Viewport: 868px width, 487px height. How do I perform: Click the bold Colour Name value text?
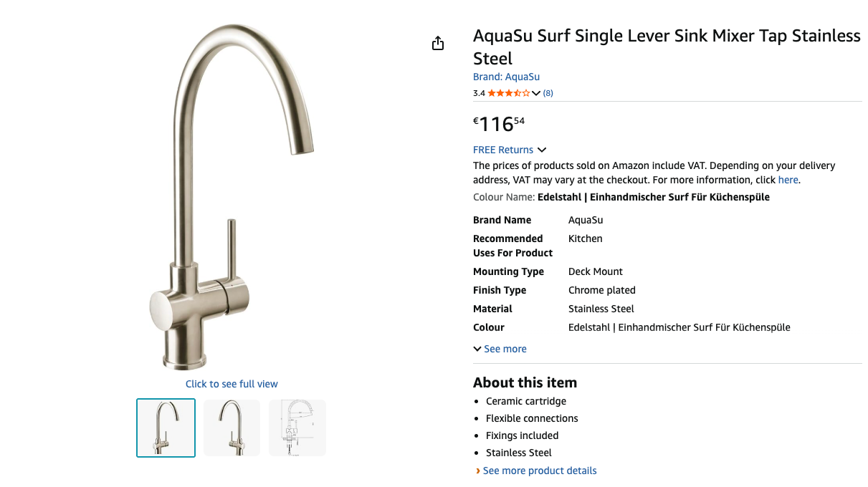(x=653, y=197)
